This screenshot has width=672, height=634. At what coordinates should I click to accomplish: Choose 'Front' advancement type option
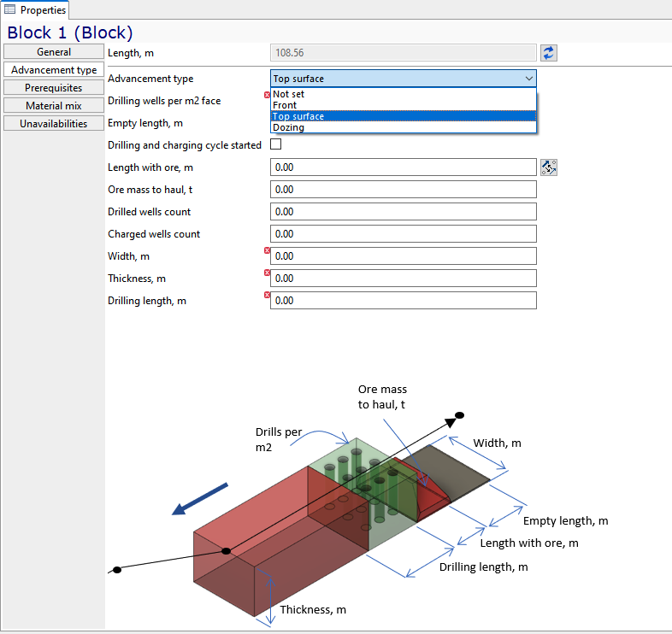click(404, 105)
